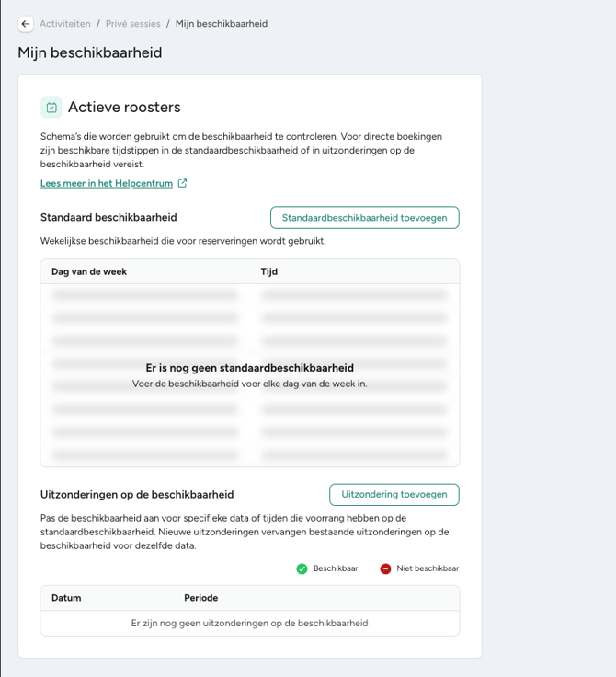
Task: Click the Dag van de week column header
Action: pos(89,271)
